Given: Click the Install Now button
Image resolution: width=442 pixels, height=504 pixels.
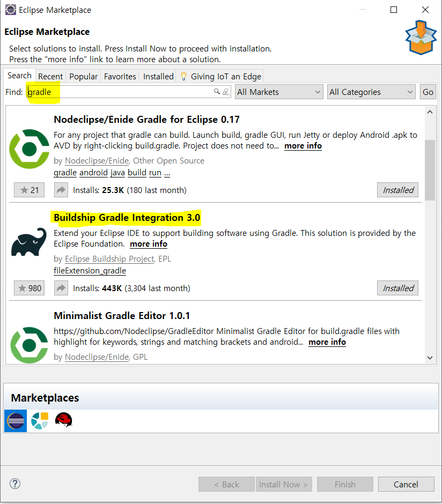Looking at the screenshot, I should pyautogui.click(x=284, y=484).
